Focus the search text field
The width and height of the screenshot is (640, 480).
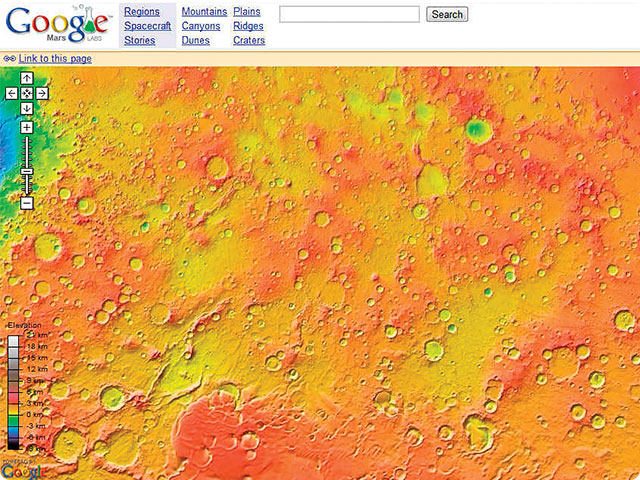click(348, 14)
